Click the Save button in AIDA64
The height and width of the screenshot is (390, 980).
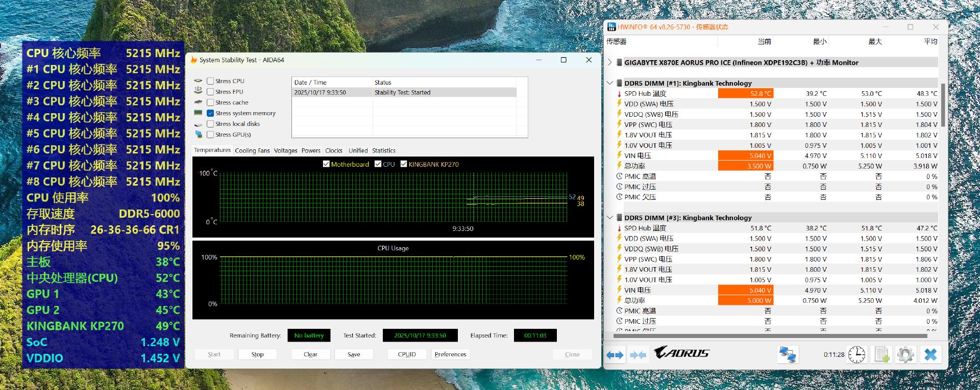tap(354, 354)
